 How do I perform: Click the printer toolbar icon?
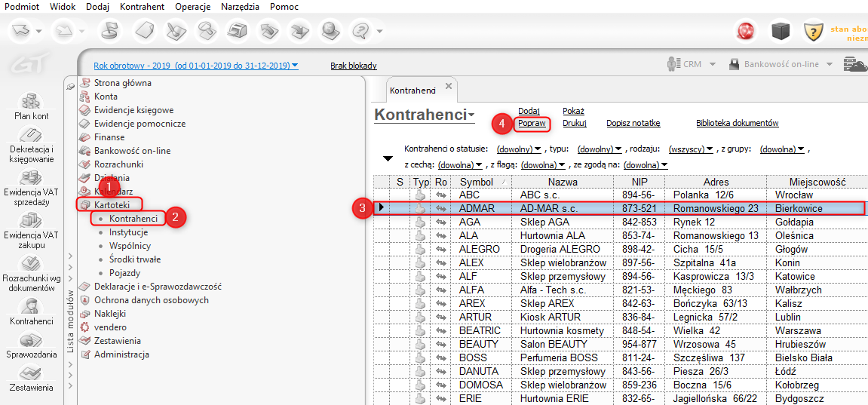[x=238, y=31]
